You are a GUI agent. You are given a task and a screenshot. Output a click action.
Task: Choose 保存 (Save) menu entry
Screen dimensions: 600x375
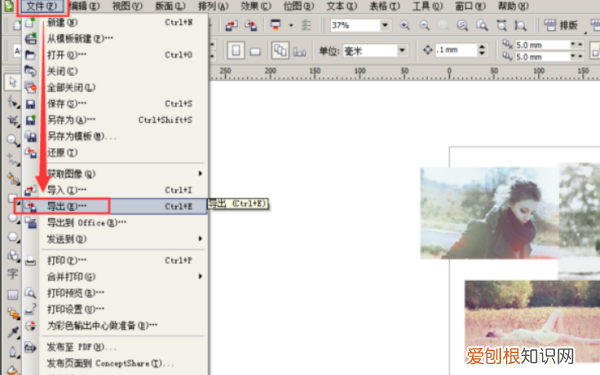115,104
